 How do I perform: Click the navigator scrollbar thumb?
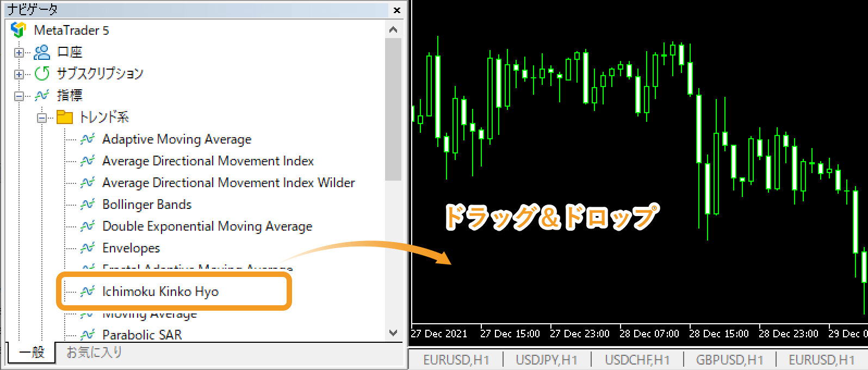(x=393, y=109)
